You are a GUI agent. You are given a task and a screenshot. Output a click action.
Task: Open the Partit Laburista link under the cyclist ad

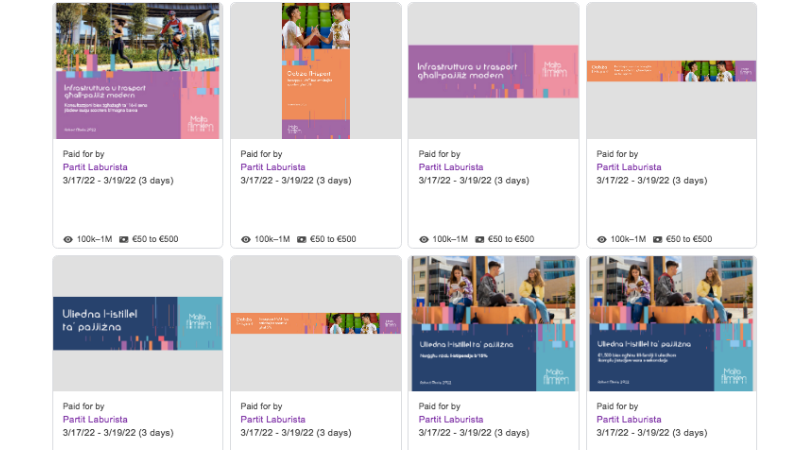click(95, 167)
